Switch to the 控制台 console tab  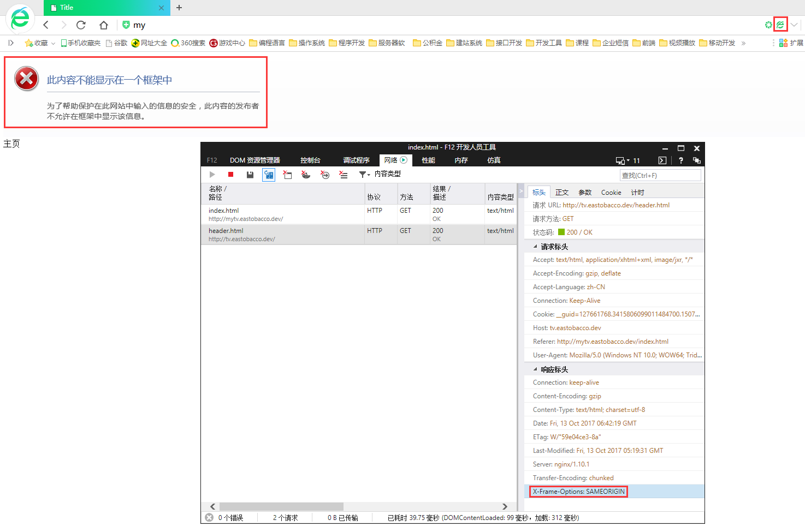(x=310, y=160)
